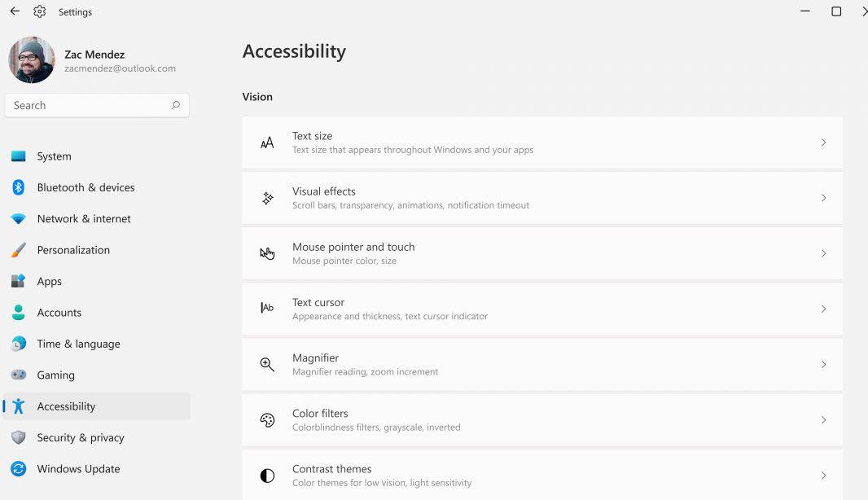868x500 pixels.
Task: Expand Color filters with its chevron
Action: click(x=823, y=420)
